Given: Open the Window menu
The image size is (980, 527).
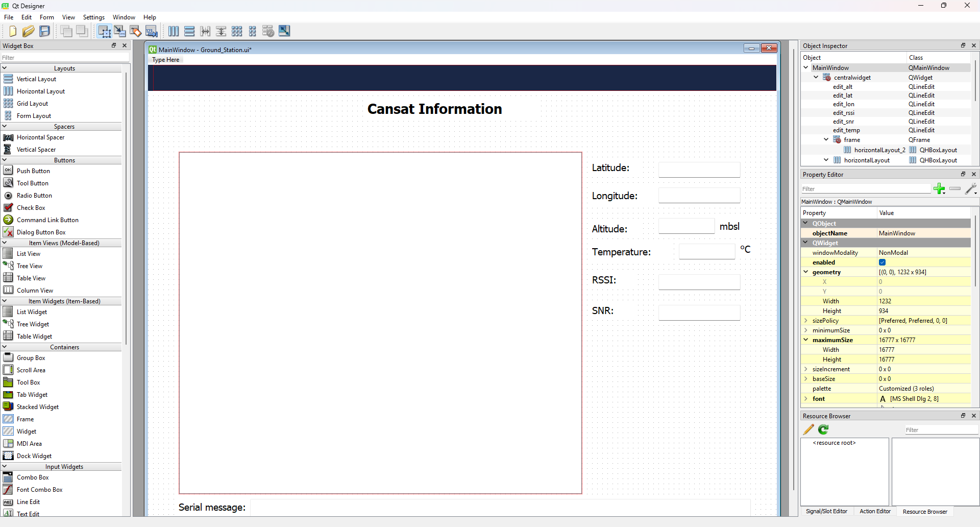Looking at the screenshot, I should pyautogui.click(x=124, y=17).
